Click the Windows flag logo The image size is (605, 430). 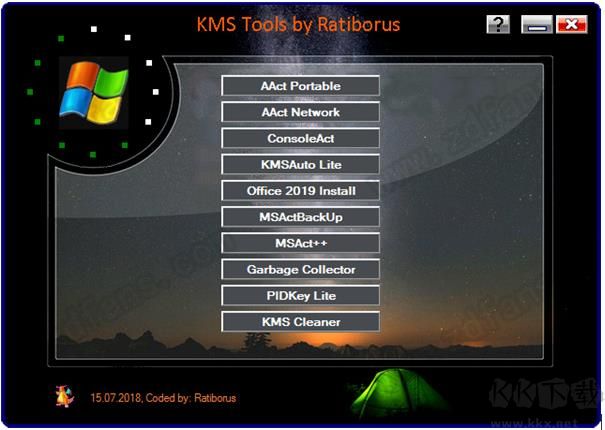(93, 93)
